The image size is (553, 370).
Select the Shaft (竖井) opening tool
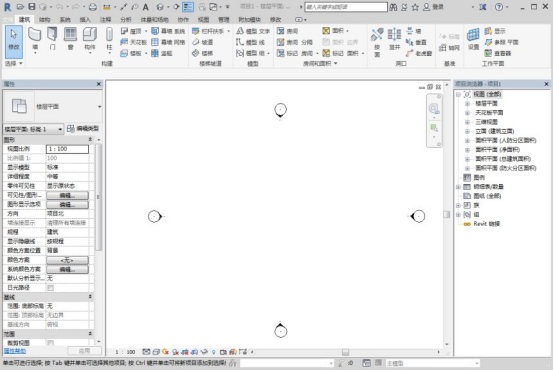pos(394,39)
